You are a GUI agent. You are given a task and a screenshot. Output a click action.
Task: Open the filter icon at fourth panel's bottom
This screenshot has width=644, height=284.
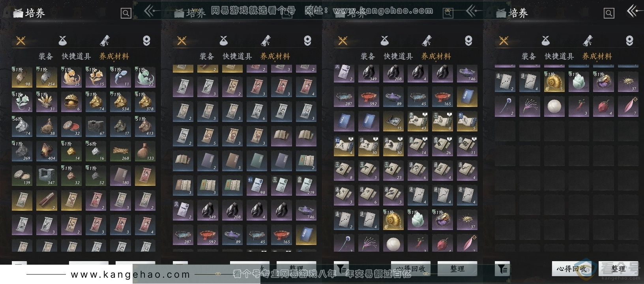tap(502, 269)
